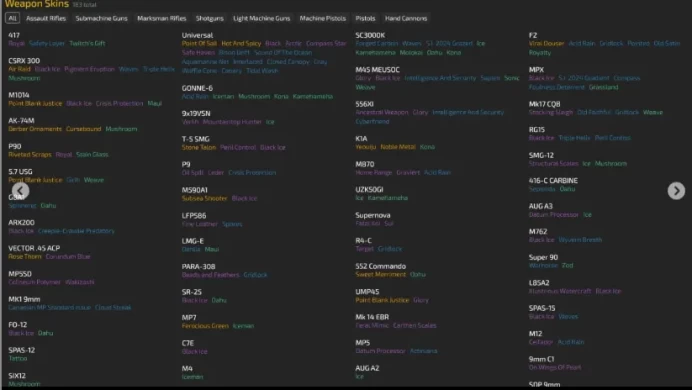Open Kamehameha skin under GONNE-6
Viewport: 692px width, 390px height.
pyautogui.click(x=312, y=96)
